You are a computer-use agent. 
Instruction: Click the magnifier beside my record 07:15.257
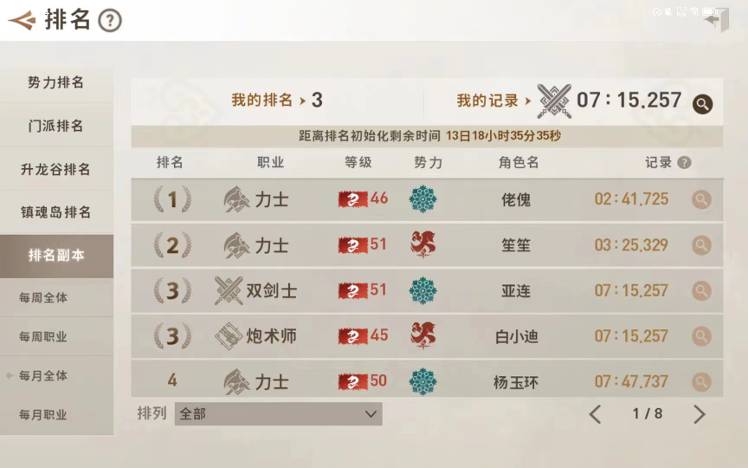[702, 103]
